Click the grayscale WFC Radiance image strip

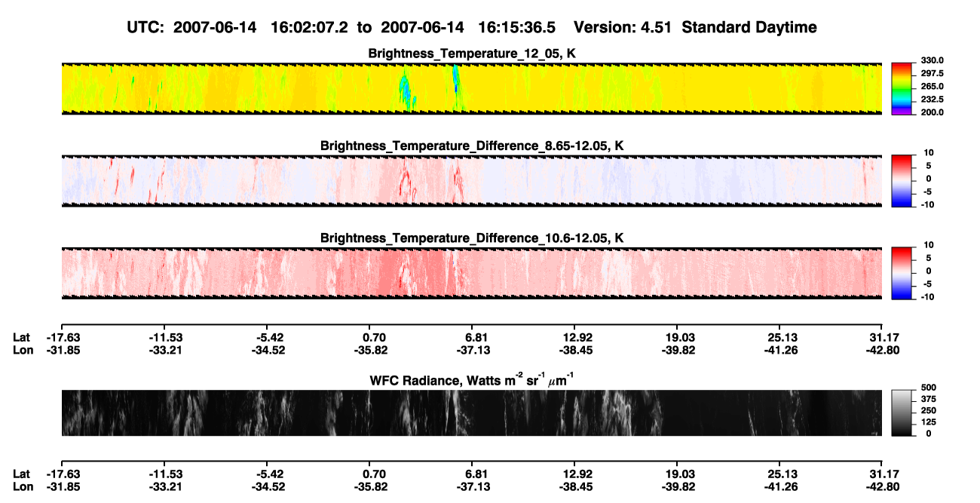coord(472,413)
